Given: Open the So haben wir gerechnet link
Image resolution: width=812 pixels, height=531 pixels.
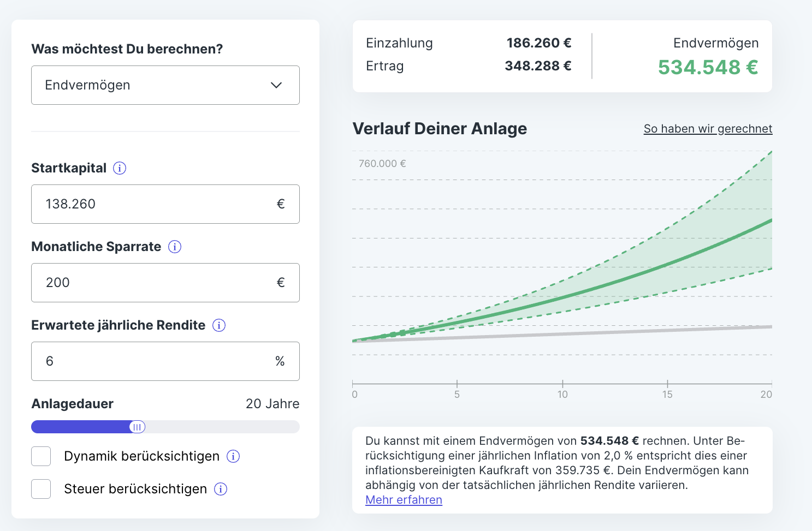Looking at the screenshot, I should [x=708, y=129].
